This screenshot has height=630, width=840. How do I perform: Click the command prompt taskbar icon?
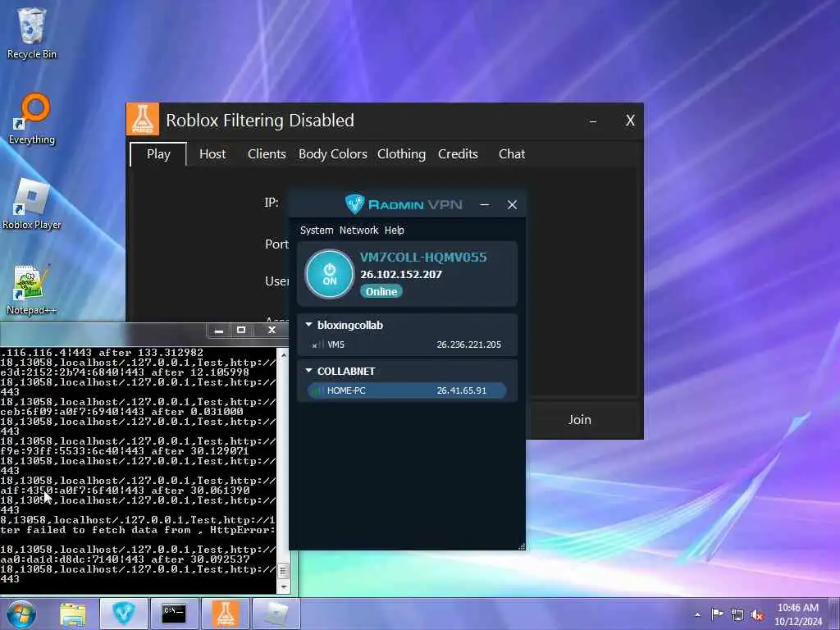pyautogui.click(x=174, y=614)
